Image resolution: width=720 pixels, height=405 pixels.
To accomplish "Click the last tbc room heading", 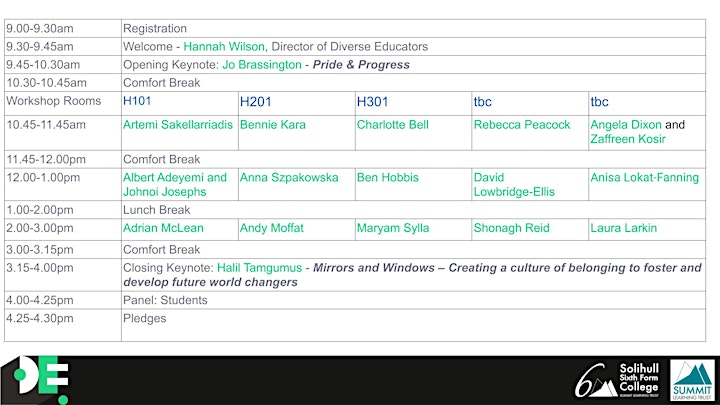I will tap(599, 102).
